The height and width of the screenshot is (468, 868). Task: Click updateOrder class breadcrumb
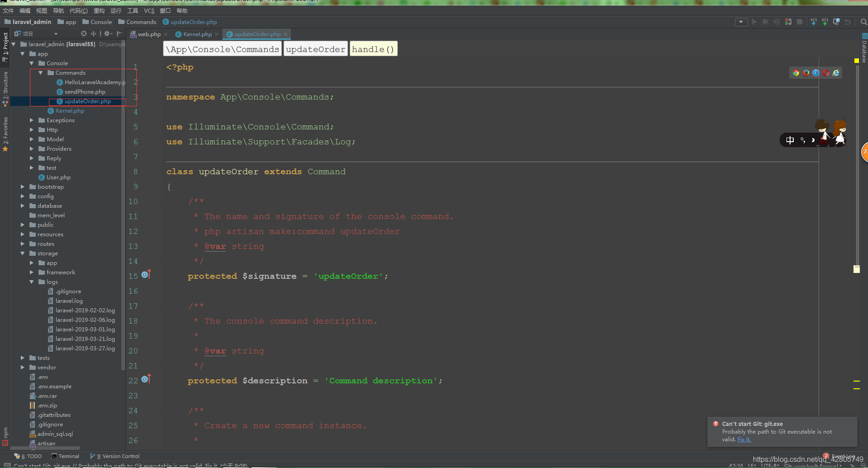point(316,49)
